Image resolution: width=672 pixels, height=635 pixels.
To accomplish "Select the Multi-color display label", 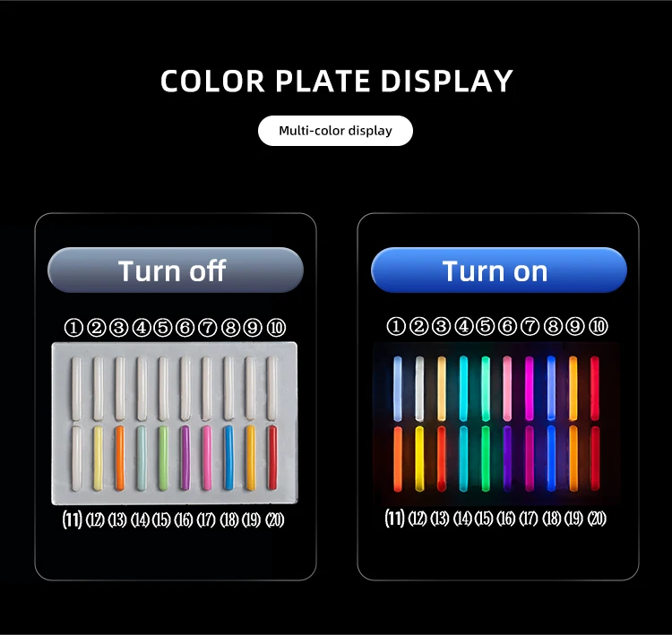I will [335, 131].
